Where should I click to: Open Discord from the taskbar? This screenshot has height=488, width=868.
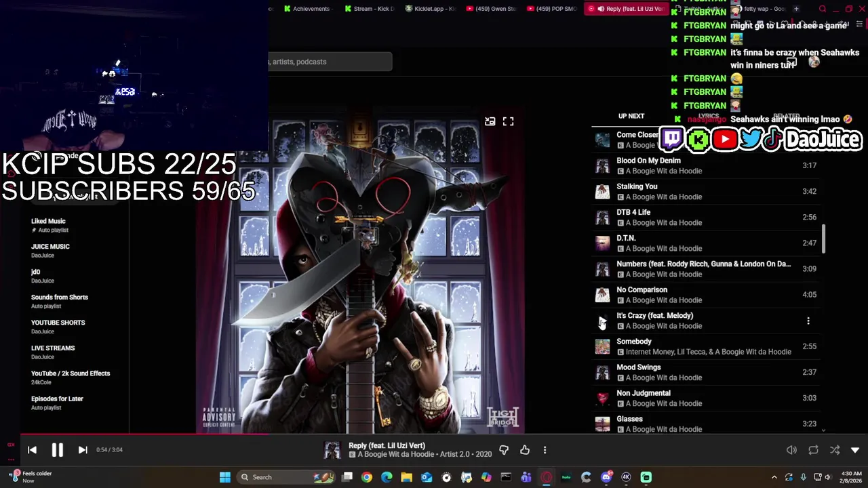point(606,477)
